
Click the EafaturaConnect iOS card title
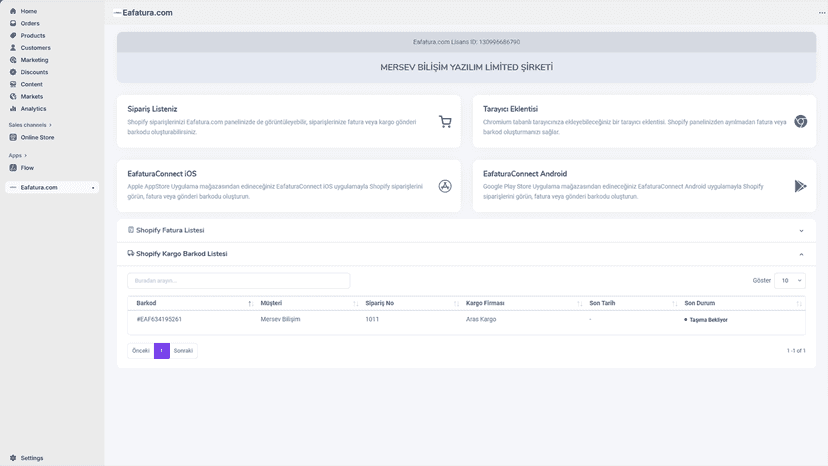[x=162, y=173]
